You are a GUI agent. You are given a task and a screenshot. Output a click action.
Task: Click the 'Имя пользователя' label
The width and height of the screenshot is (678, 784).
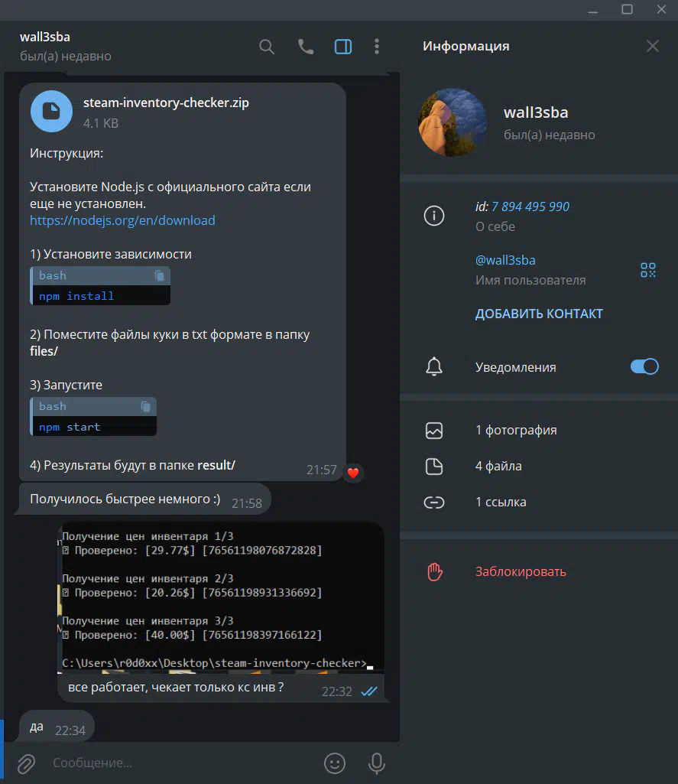click(x=530, y=280)
